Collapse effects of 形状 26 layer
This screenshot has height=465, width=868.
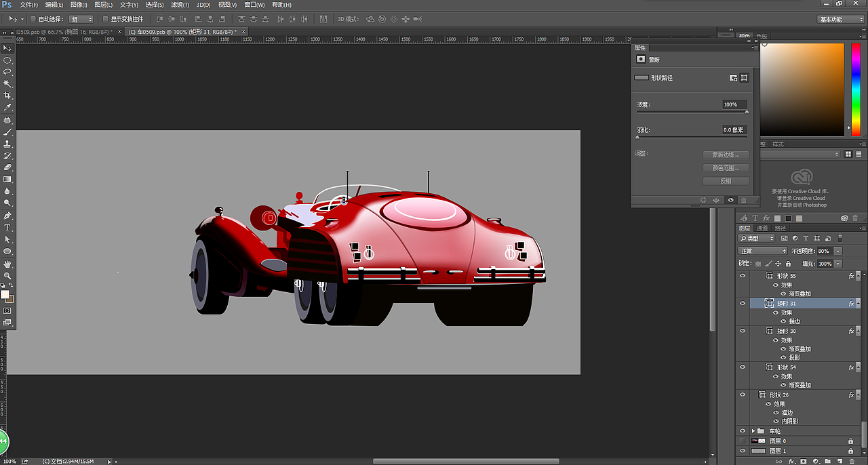[x=859, y=395]
